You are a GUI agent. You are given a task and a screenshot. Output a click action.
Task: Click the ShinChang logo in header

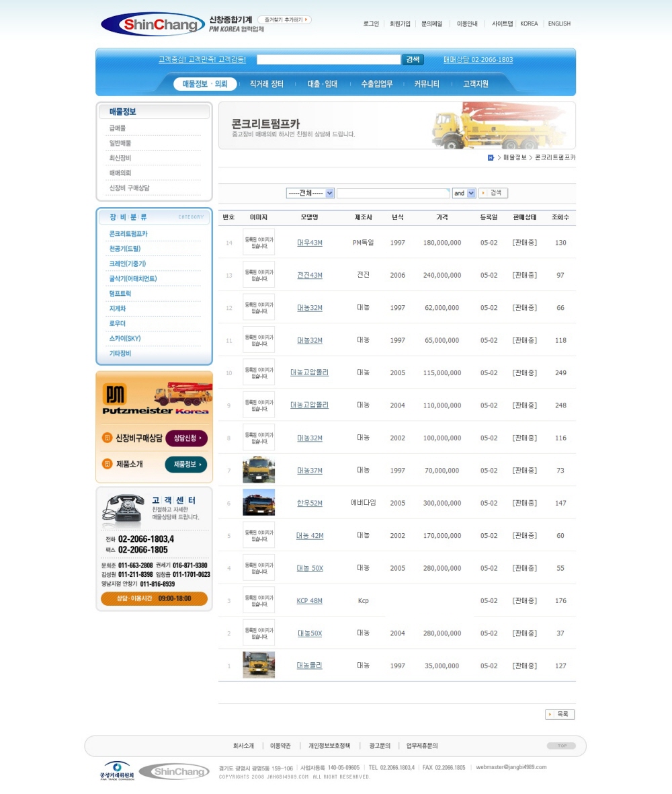[153, 25]
